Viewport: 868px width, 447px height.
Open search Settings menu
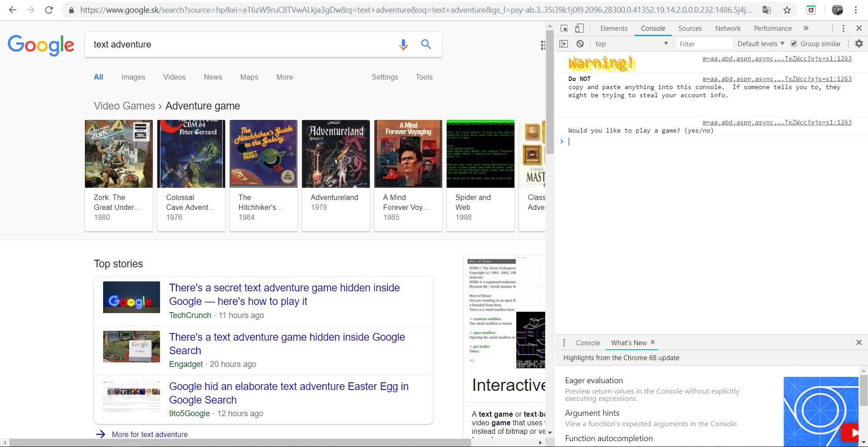coord(385,77)
